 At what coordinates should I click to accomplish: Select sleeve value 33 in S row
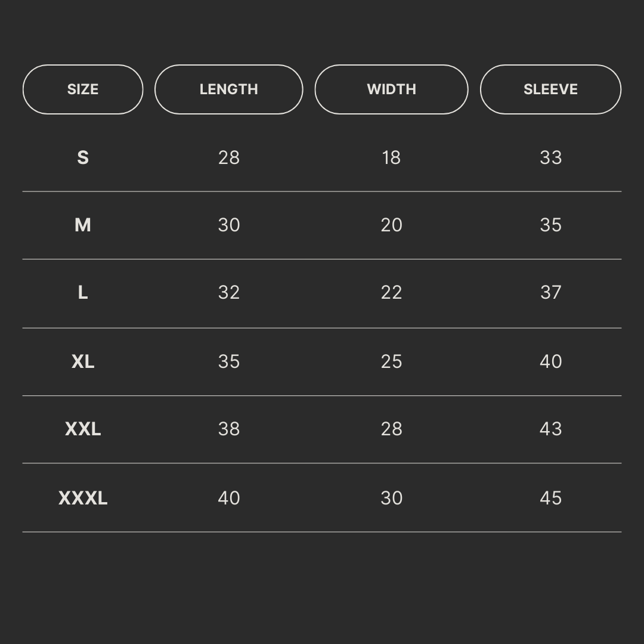tap(550, 157)
